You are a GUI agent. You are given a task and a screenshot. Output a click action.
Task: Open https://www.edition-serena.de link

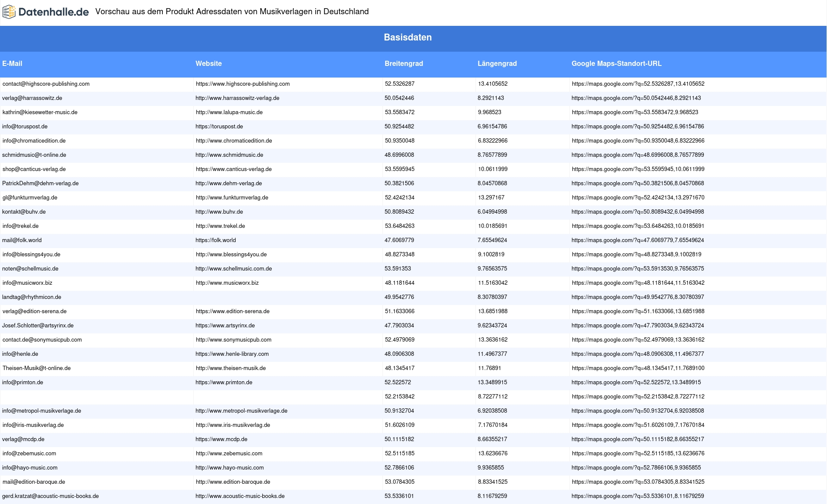coord(233,311)
